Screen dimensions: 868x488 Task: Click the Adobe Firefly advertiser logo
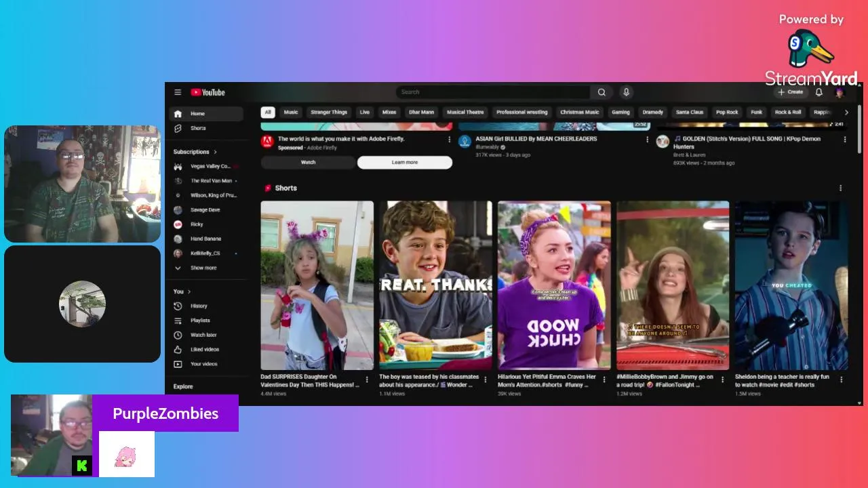click(x=267, y=142)
